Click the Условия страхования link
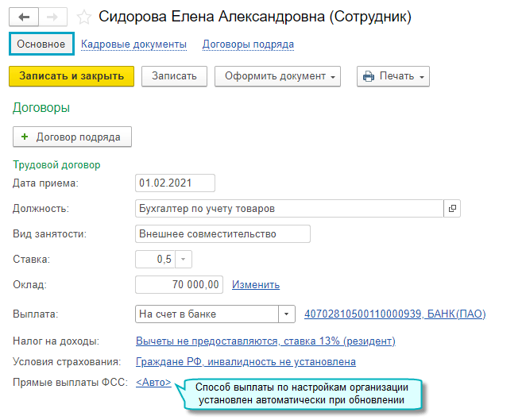 [x=246, y=362]
